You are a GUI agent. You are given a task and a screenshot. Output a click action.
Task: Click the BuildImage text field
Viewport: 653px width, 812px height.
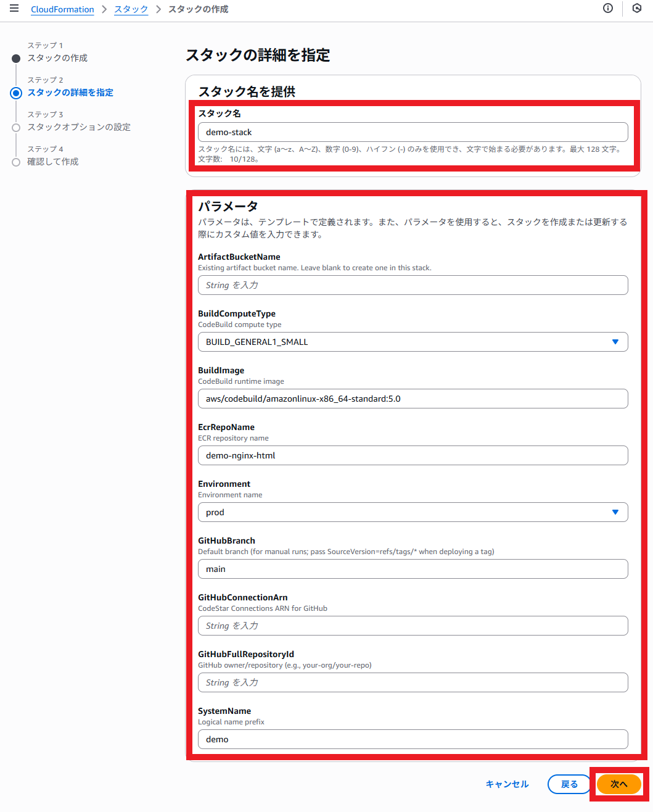pos(413,399)
